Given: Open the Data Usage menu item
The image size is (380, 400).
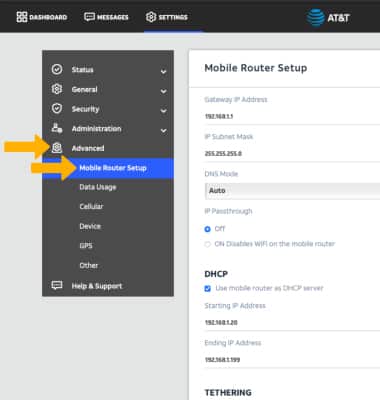Looking at the screenshot, I should click(x=98, y=187).
